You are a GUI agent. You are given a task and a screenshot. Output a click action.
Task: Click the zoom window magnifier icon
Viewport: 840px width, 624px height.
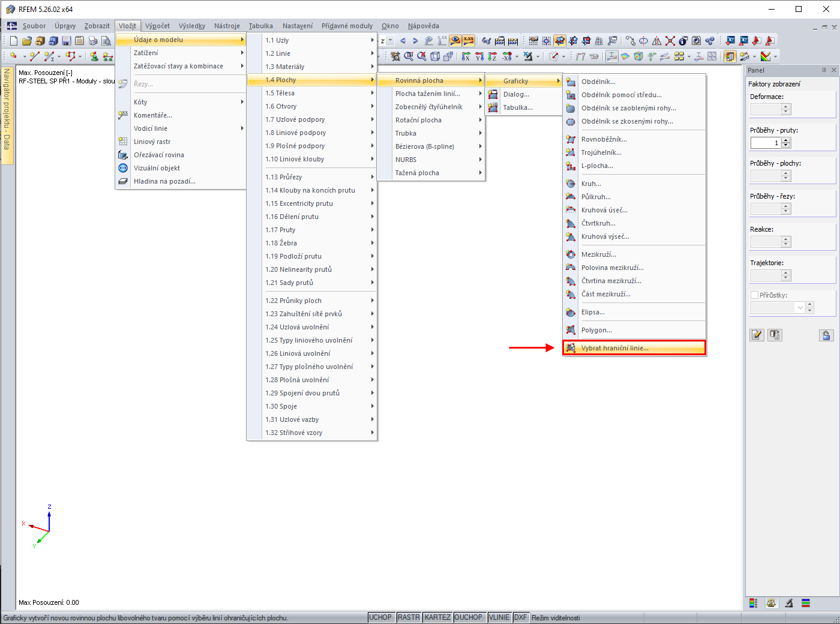coord(409,56)
